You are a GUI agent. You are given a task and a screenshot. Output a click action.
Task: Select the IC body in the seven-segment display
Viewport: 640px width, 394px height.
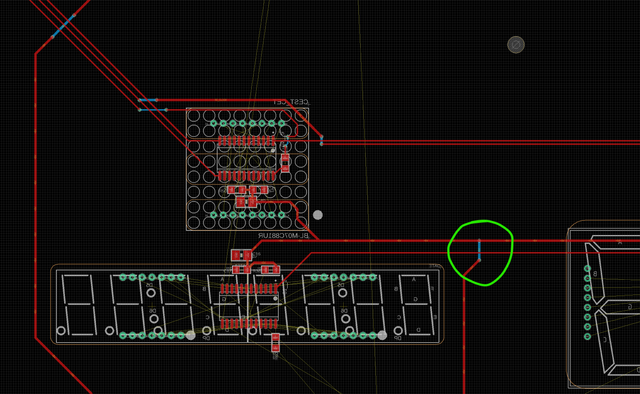pos(249,306)
